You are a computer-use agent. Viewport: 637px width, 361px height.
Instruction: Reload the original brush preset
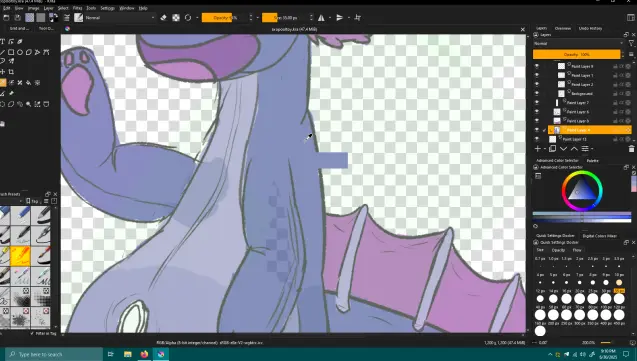tap(188, 17)
